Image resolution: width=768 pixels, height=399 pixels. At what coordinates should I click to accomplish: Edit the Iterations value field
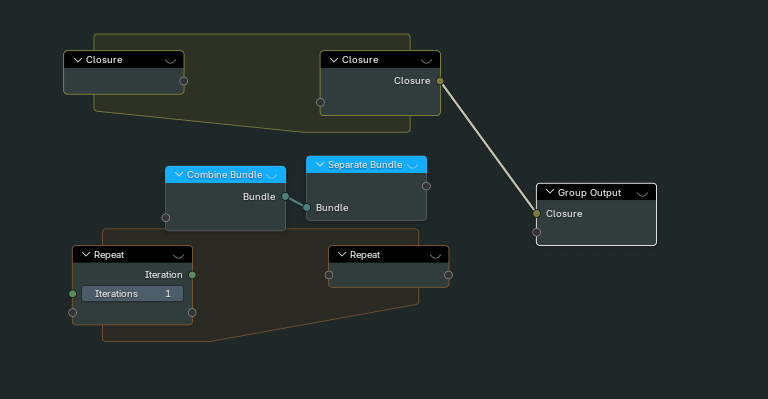(x=132, y=294)
